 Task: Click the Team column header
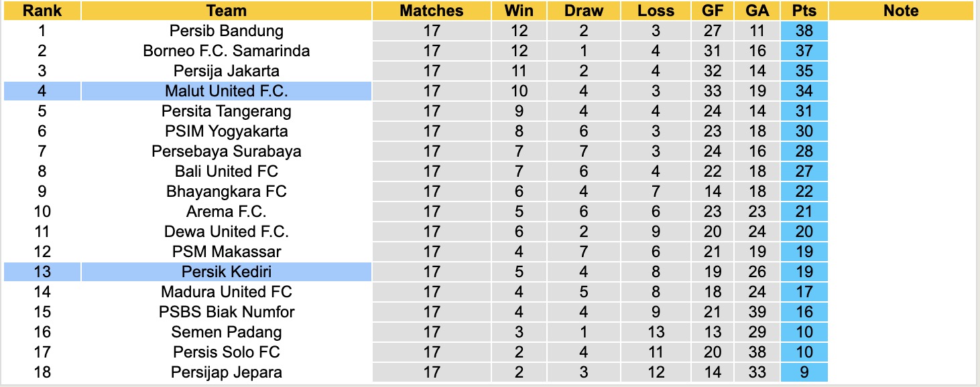tap(227, 11)
